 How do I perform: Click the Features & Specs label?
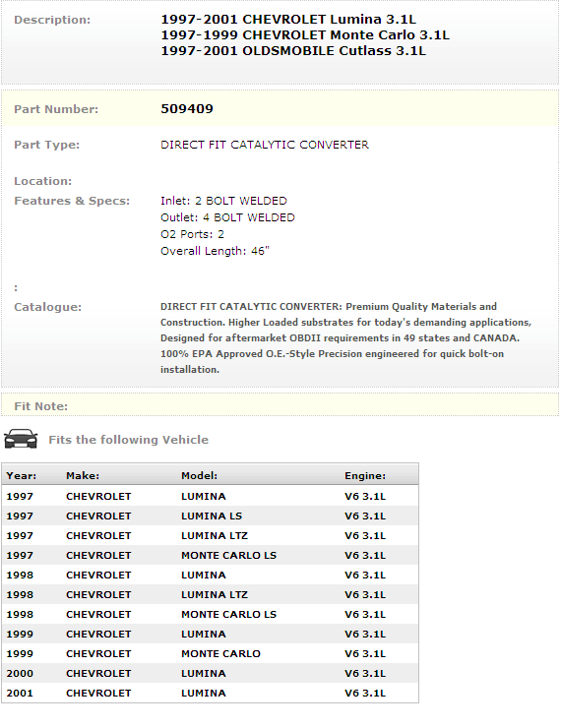(x=72, y=201)
